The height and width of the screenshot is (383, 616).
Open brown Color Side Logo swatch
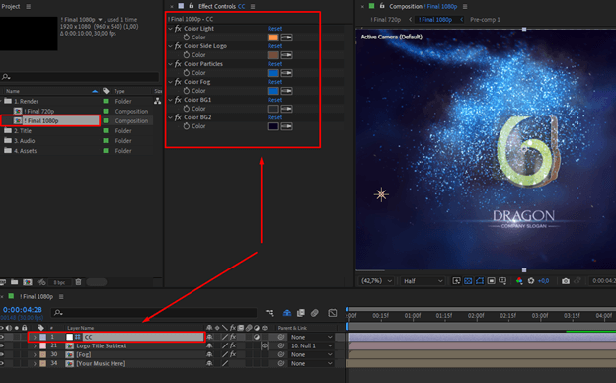[x=273, y=55]
